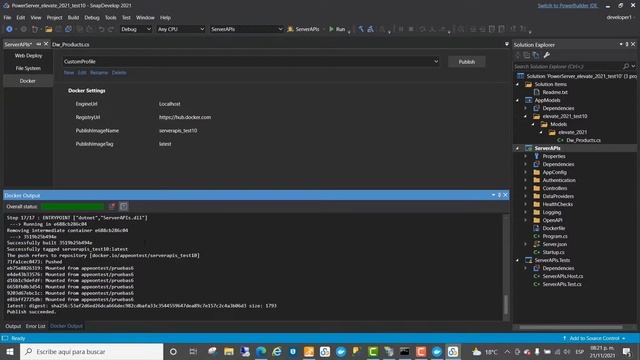Click the Solution Explorer search magnifier icon

(626, 66)
